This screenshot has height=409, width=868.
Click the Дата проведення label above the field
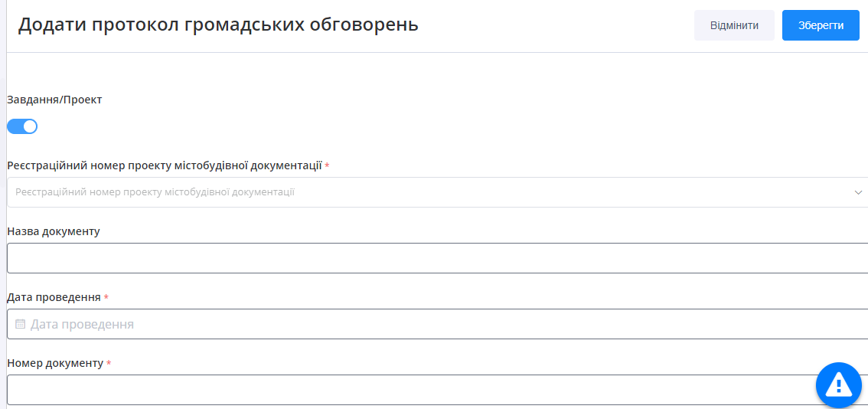pos(54,297)
